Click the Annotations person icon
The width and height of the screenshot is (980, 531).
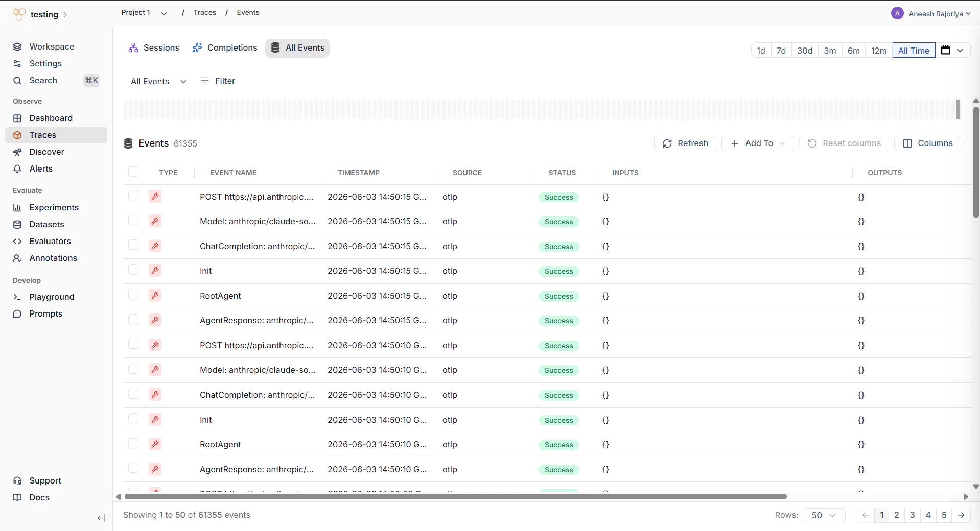(x=17, y=258)
